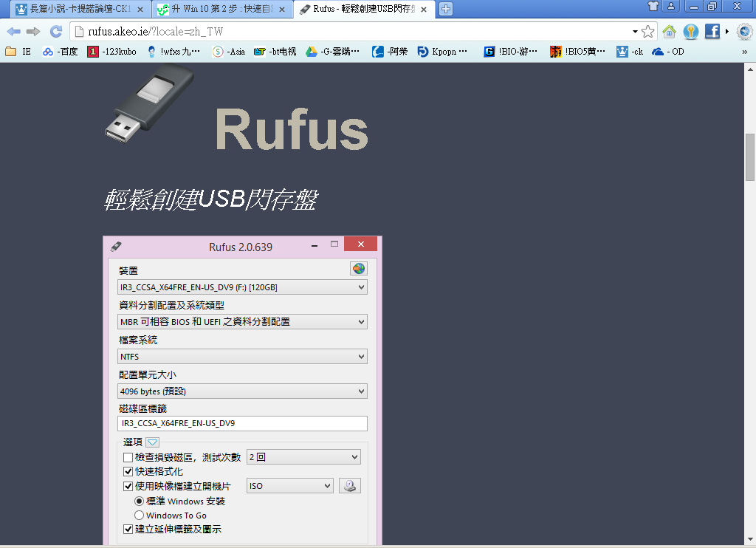Click the large Rufus heading text
The width and height of the screenshot is (756, 548).
coord(292,129)
